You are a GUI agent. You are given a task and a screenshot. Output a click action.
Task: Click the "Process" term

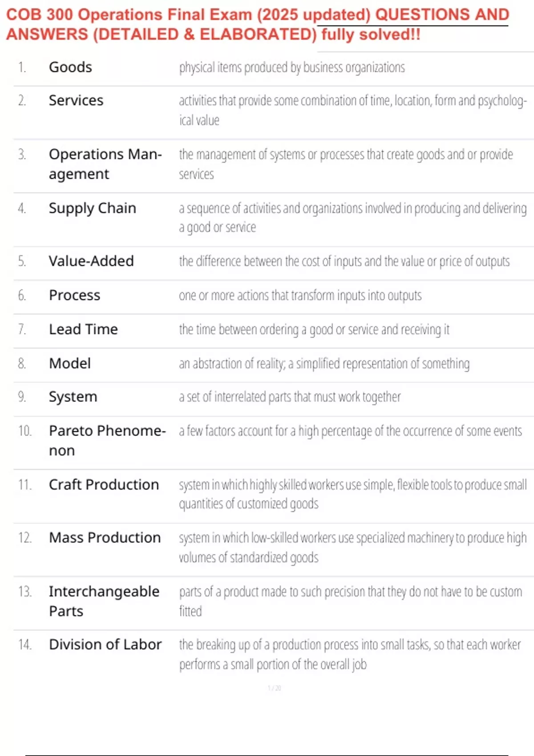coord(75,295)
